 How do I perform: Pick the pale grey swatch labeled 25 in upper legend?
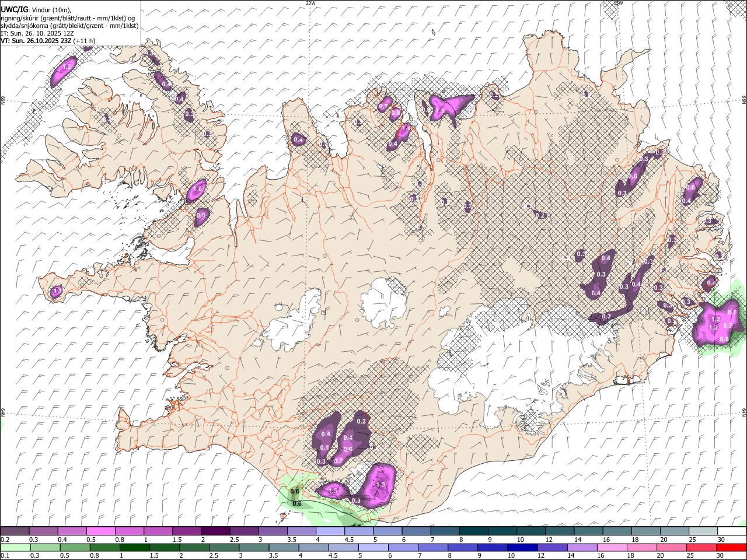(x=703, y=531)
